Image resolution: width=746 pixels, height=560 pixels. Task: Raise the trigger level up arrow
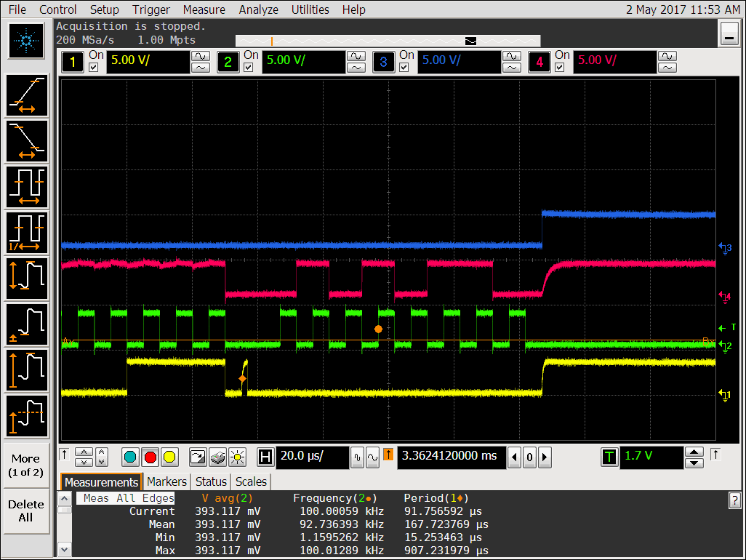click(x=694, y=452)
